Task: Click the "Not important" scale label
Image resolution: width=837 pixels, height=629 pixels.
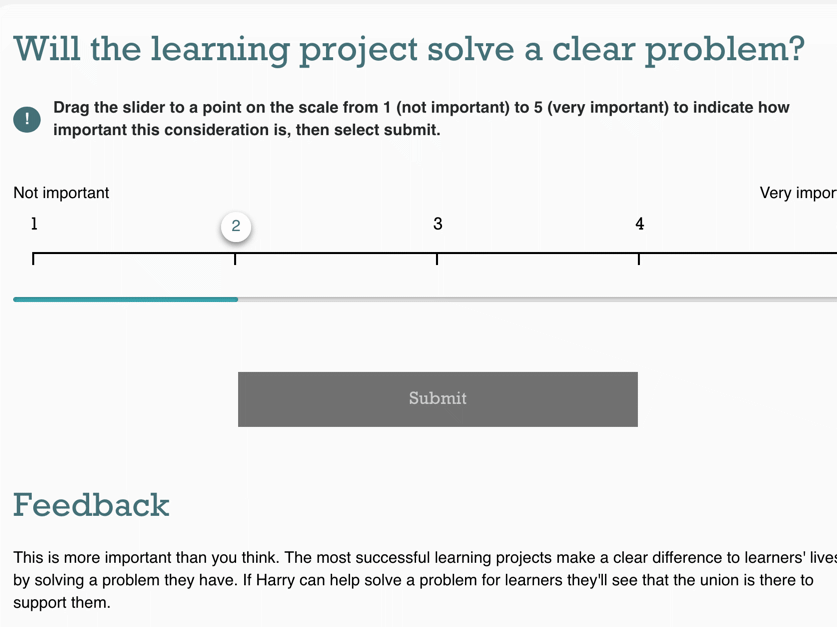Action: [x=61, y=193]
